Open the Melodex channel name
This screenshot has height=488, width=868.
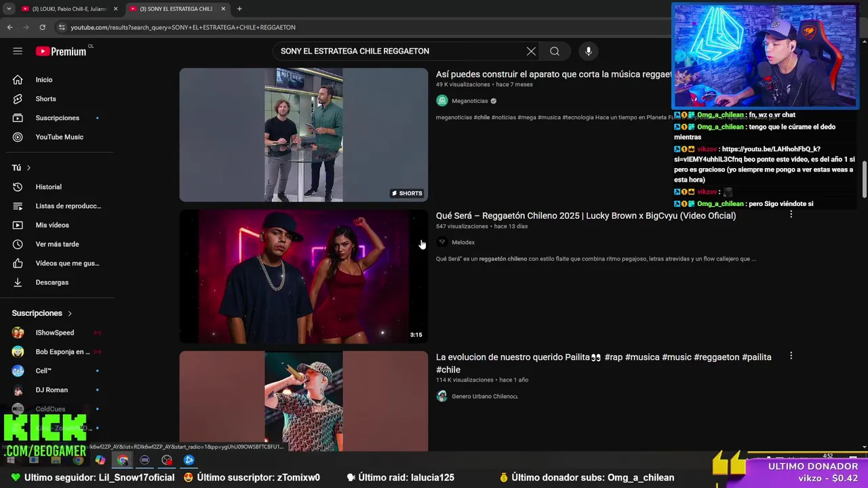point(463,243)
